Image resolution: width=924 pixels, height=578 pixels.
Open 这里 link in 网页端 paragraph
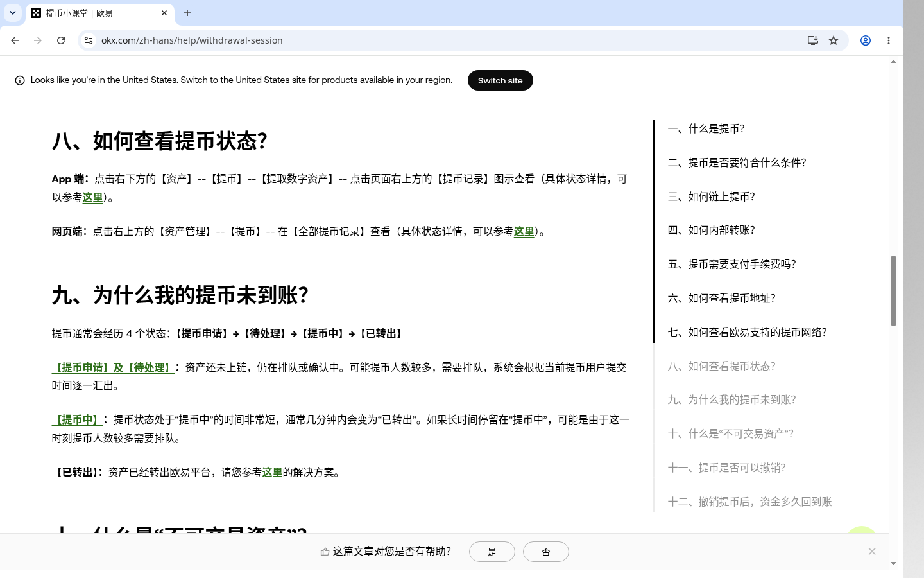click(x=524, y=231)
